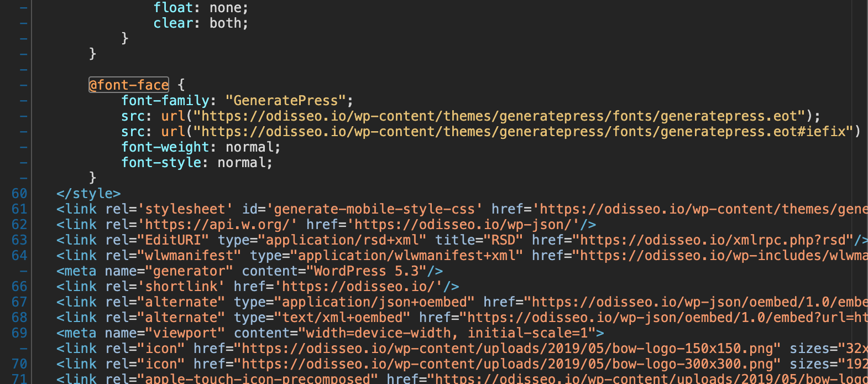Click line number 69 in gutter

click(x=19, y=333)
